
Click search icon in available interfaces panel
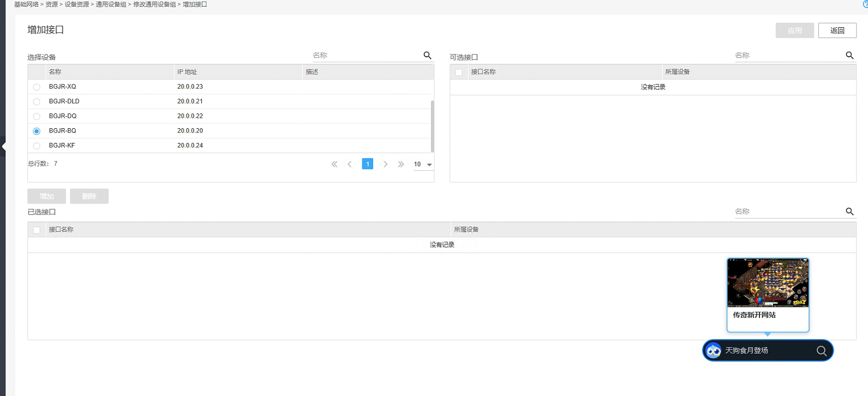(849, 55)
